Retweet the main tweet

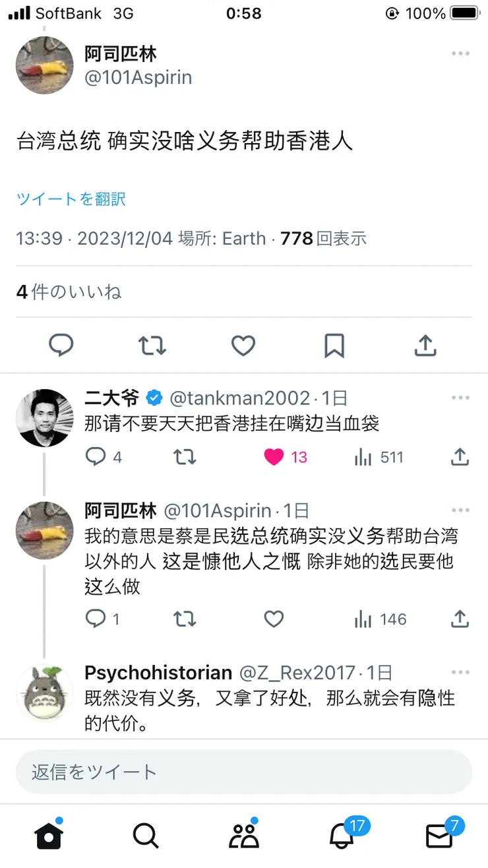[152, 345]
